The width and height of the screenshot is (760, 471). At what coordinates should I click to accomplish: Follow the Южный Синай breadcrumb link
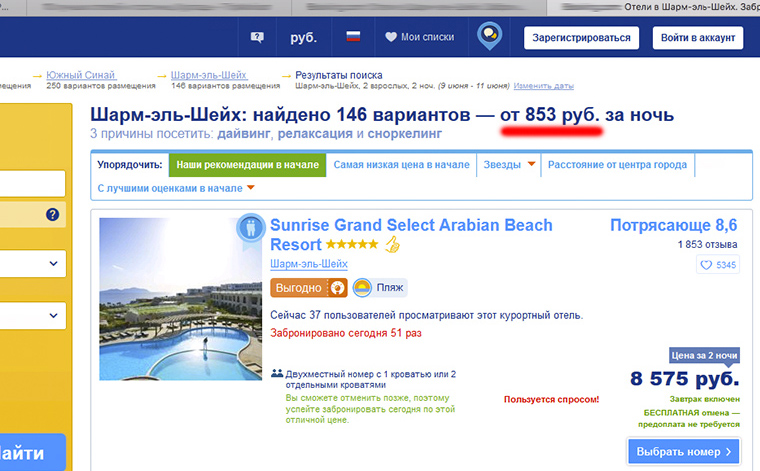pos(81,75)
